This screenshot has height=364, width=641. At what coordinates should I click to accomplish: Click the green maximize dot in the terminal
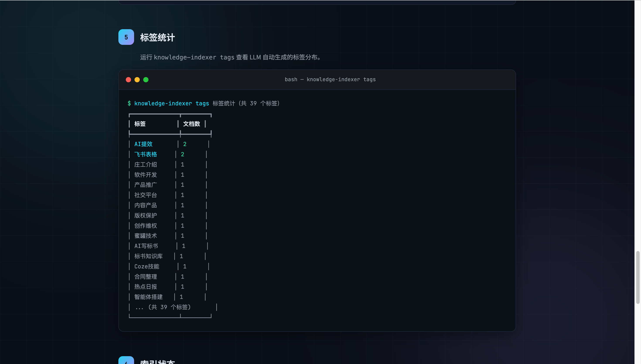146,79
